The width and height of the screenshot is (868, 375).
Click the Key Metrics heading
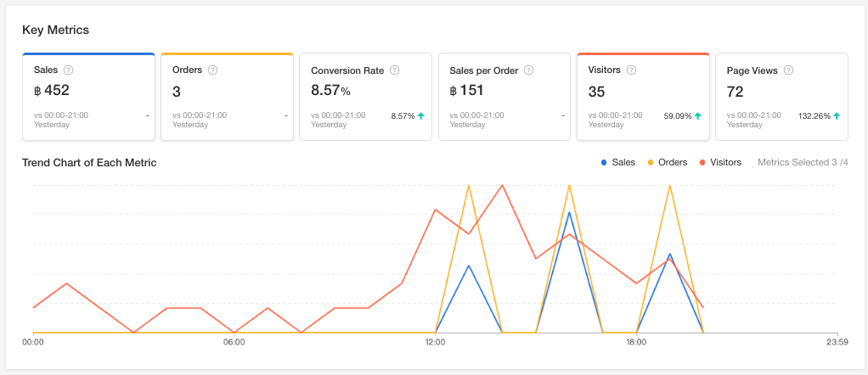55,30
